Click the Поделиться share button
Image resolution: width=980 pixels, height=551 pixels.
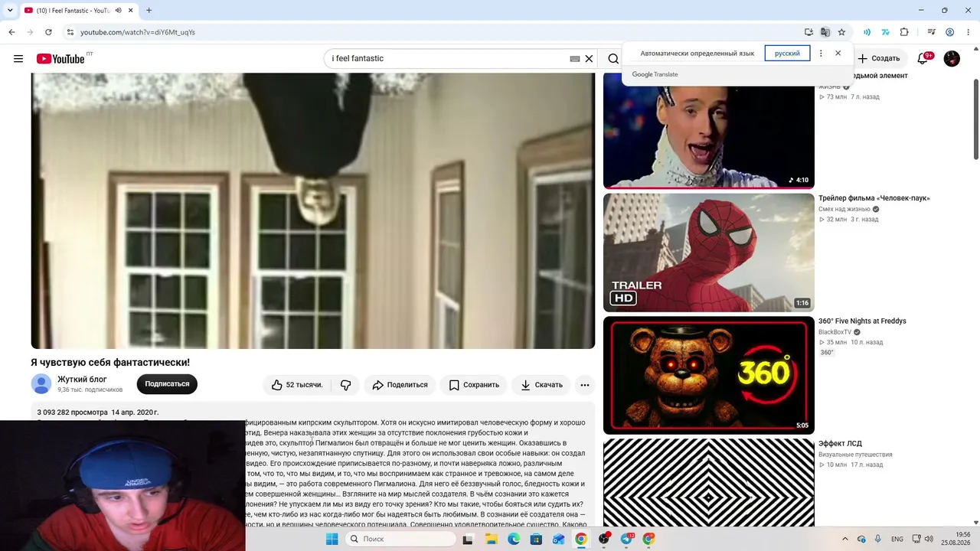tap(400, 385)
